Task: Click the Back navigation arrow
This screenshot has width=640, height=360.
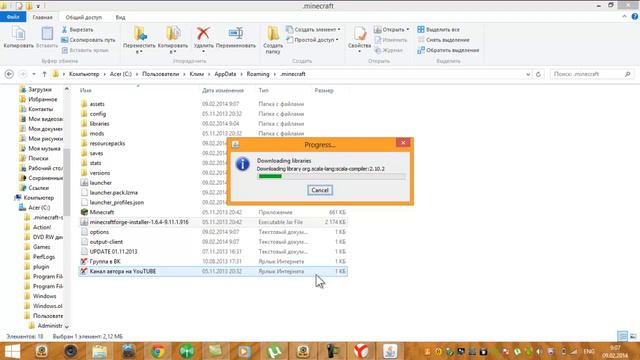Action: click(9, 74)
